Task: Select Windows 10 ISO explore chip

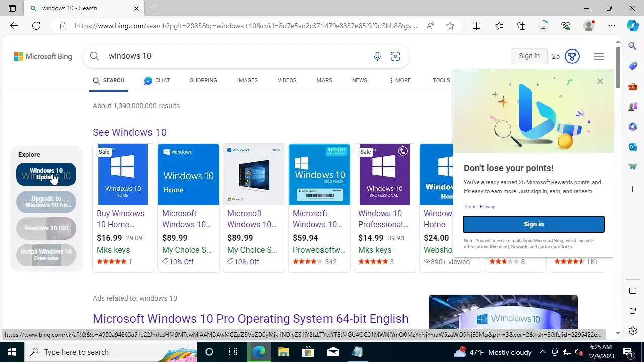Action: 46,228
